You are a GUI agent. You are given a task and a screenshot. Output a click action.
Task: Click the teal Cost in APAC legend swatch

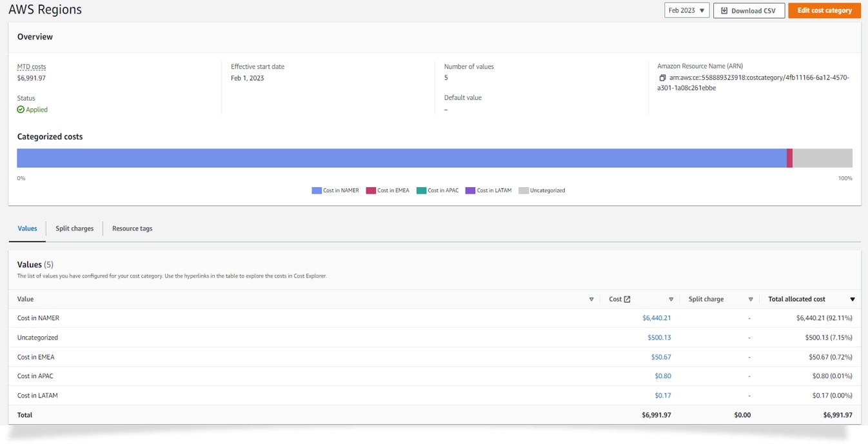(x=421, y=190)
